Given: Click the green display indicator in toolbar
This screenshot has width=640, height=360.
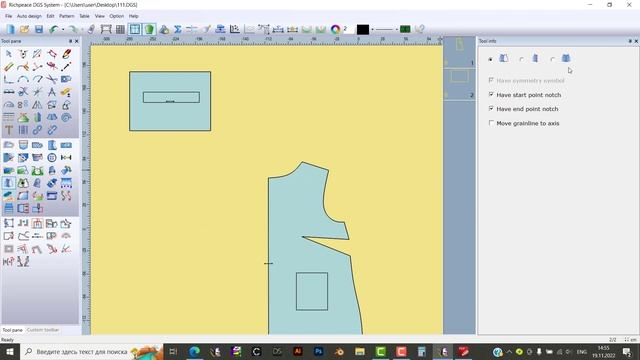Looking at the screenshot, I should click(405, 29).
